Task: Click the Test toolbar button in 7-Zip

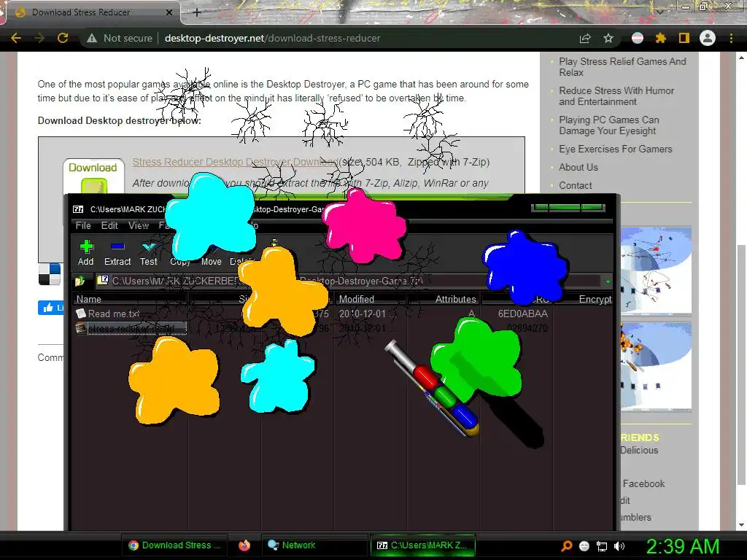Action: 149,253
